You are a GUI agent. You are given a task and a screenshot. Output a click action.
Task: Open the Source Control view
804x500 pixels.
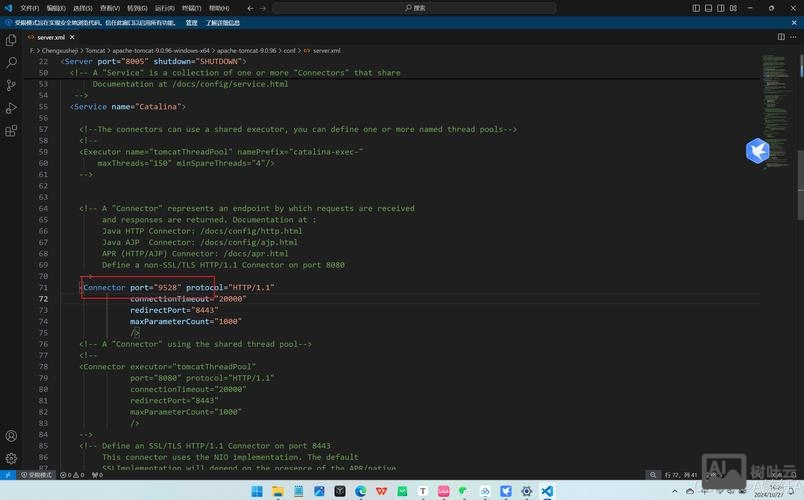11,87
